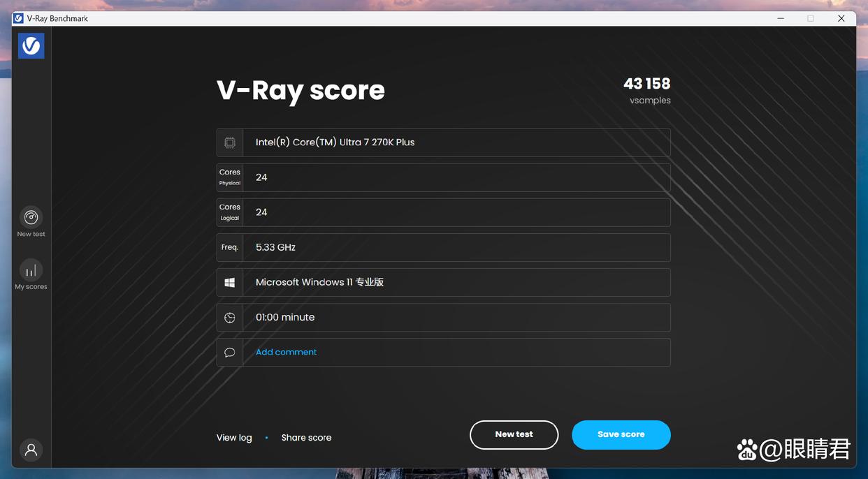Click the V-Ray logo in the sidebar
The width and height of the screenshot is (868, 479).
[x=31, y=45]
